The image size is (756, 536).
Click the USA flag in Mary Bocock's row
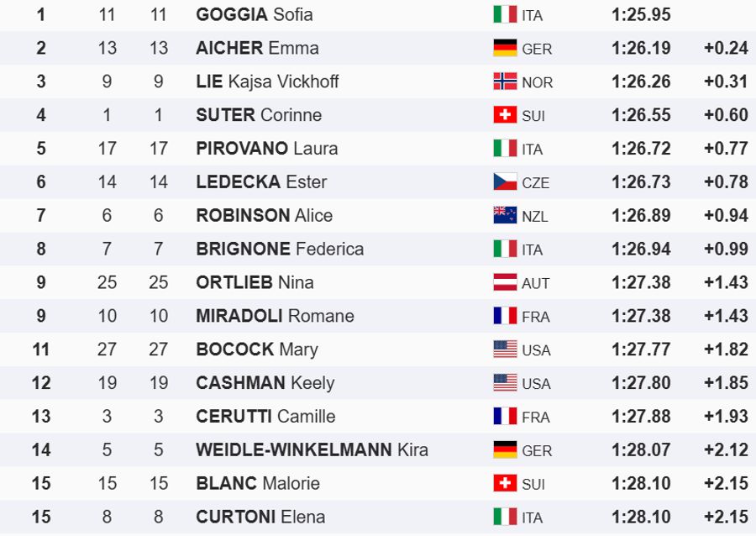click(x=505, y=349)
